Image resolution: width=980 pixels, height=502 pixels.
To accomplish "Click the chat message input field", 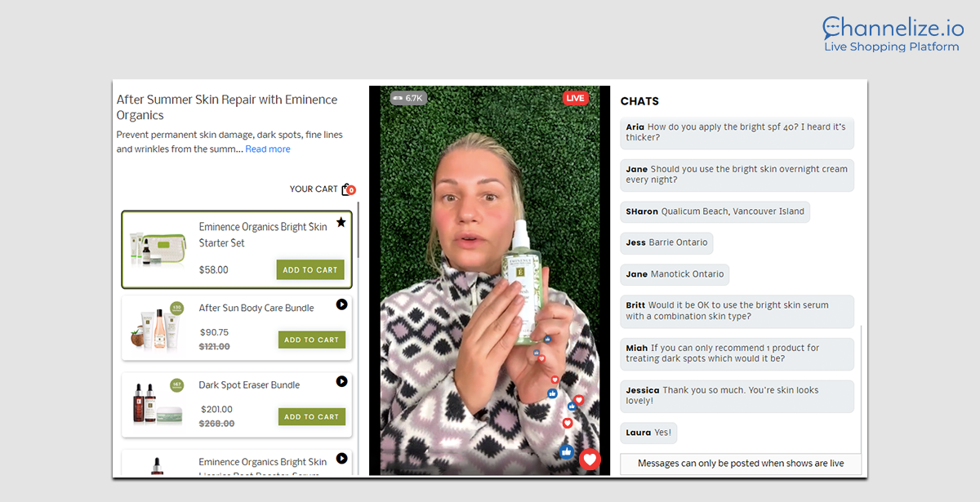I will click(x=741, y=463).
